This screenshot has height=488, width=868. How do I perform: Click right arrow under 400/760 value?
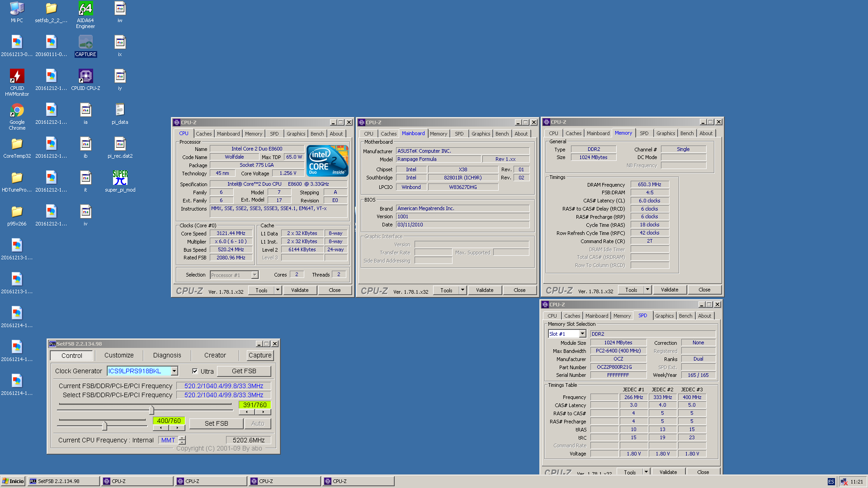[177, 428]
